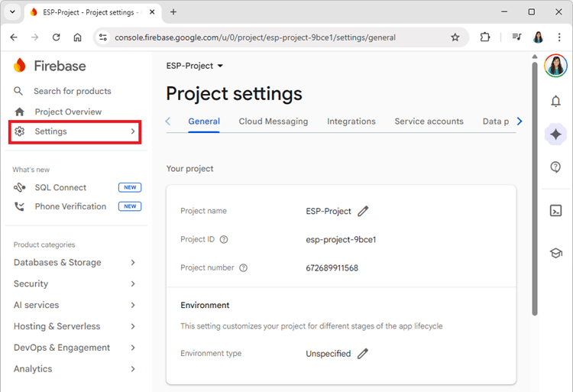Go back in browser history

[14, 37]
